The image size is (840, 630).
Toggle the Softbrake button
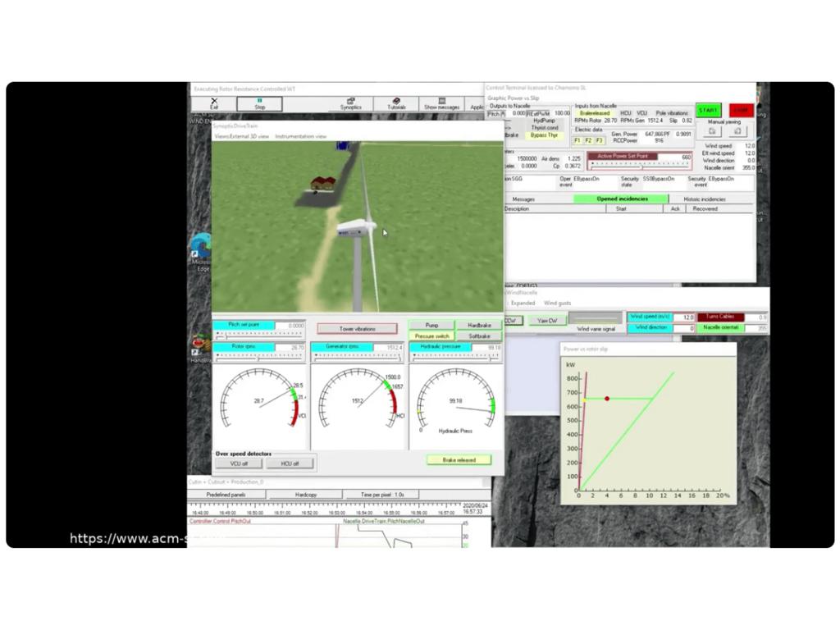479,336
